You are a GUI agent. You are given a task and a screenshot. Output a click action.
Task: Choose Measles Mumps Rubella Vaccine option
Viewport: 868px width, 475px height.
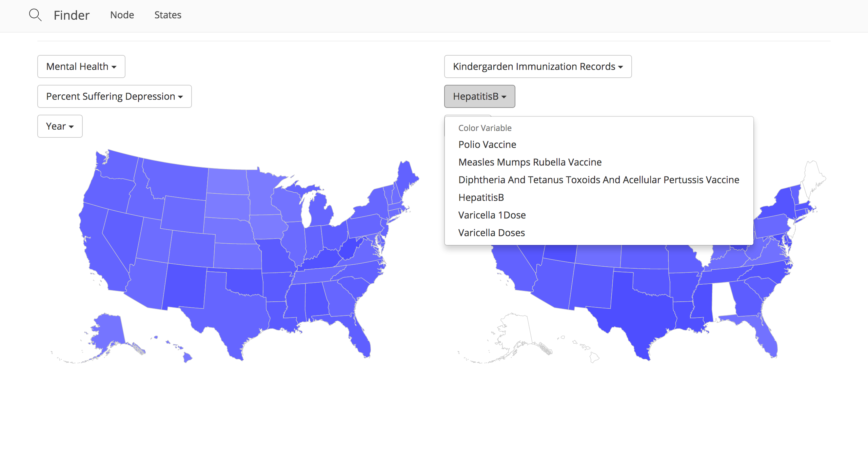[530, 162]
